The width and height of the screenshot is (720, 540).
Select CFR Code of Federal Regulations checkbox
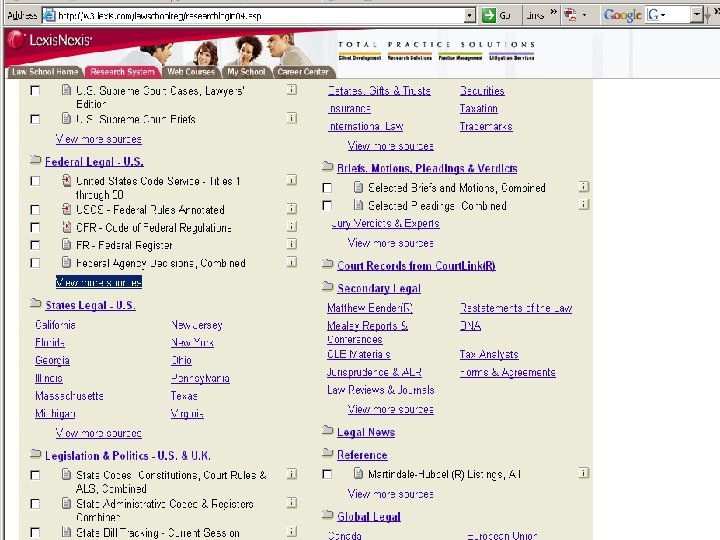[x=35, y=227]
